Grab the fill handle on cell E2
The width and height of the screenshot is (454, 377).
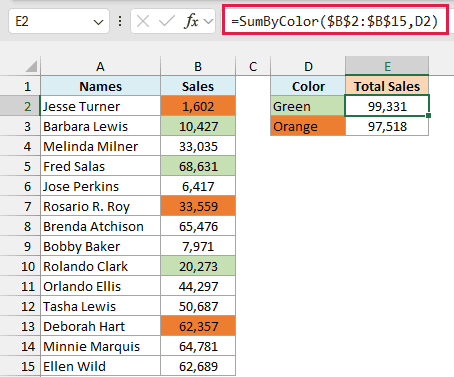pyautogui.click(x=428, y=115)
